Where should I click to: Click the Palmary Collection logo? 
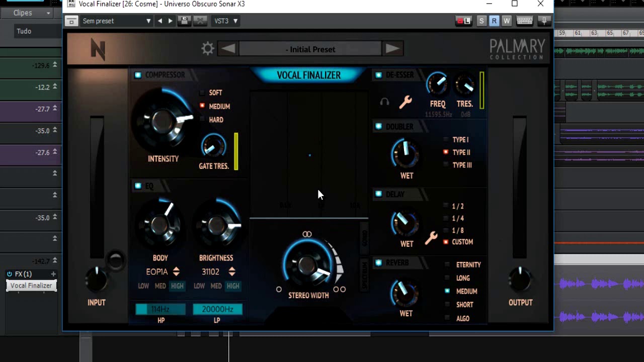point(517,49)
